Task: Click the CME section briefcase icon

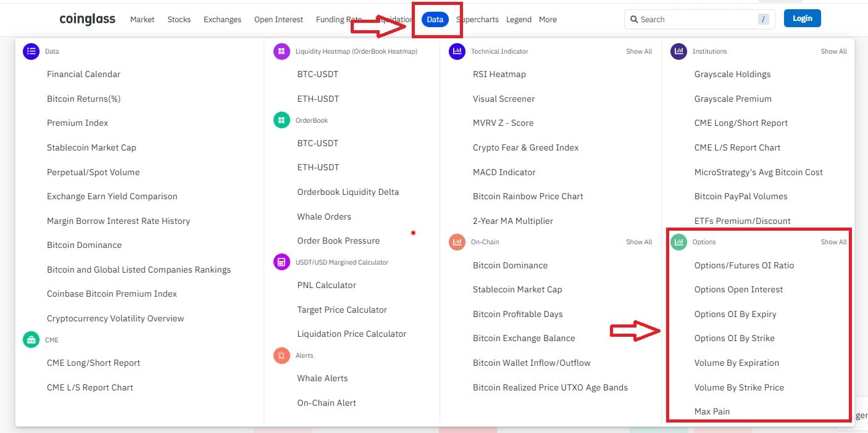Action: click(31, 339)
